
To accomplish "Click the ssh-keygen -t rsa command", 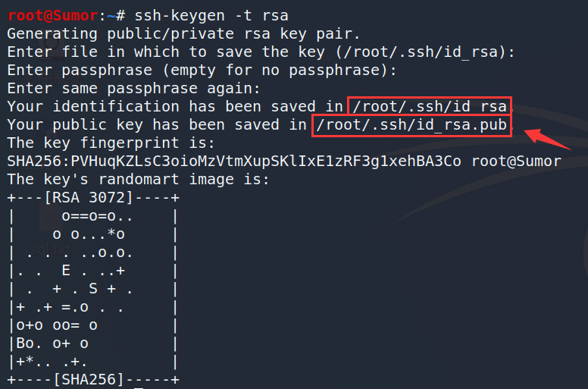I will [211, 16].
